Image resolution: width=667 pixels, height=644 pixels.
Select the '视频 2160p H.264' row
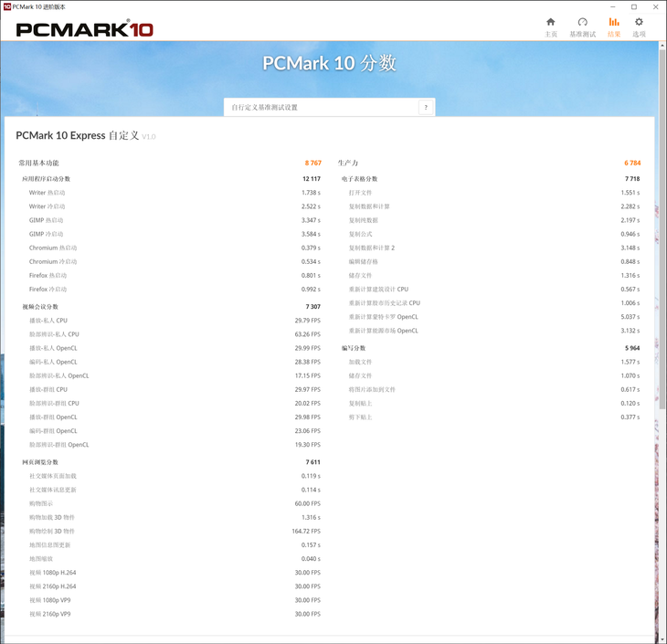point(175,586)
